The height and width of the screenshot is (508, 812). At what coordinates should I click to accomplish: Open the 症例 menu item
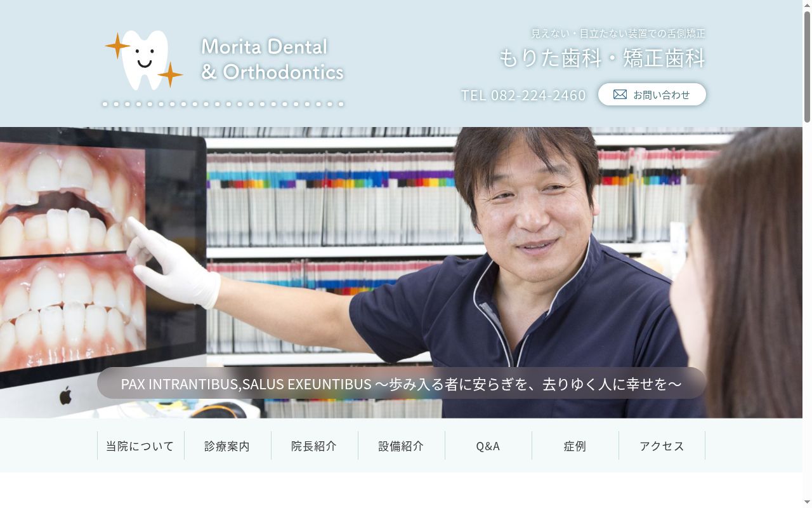[575, 446]
